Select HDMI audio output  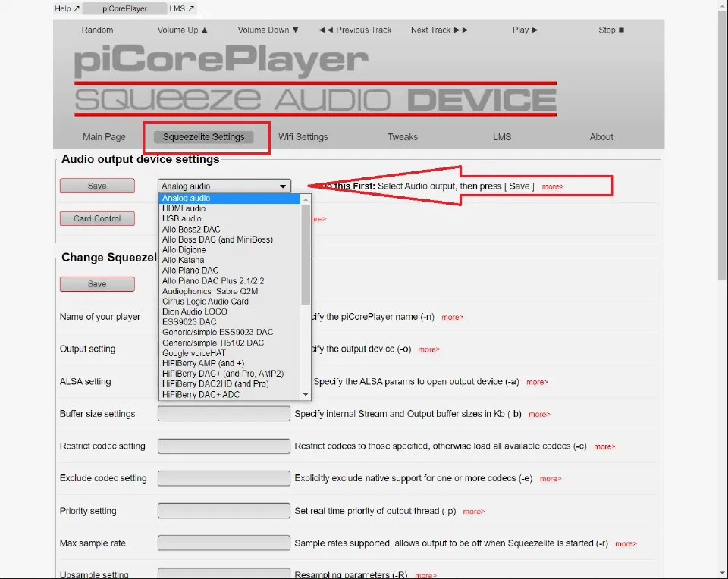click(x=229, y=208)
